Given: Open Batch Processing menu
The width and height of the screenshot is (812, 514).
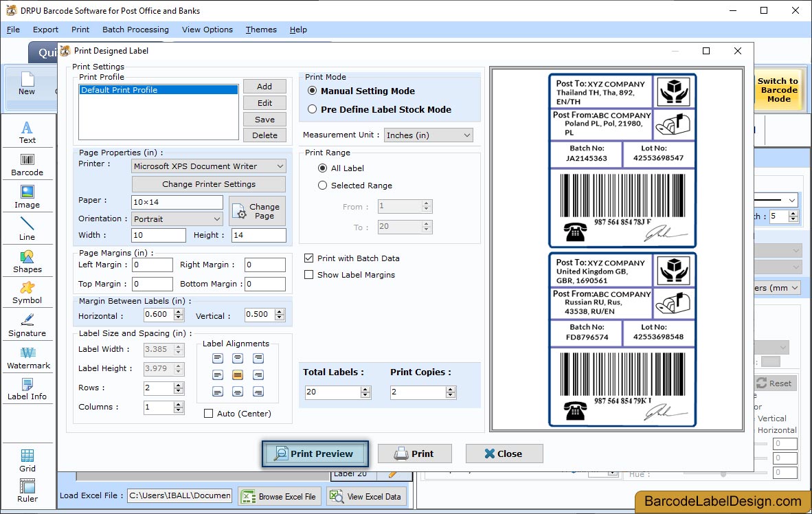Looking at the screenshot, I should 136,30.
